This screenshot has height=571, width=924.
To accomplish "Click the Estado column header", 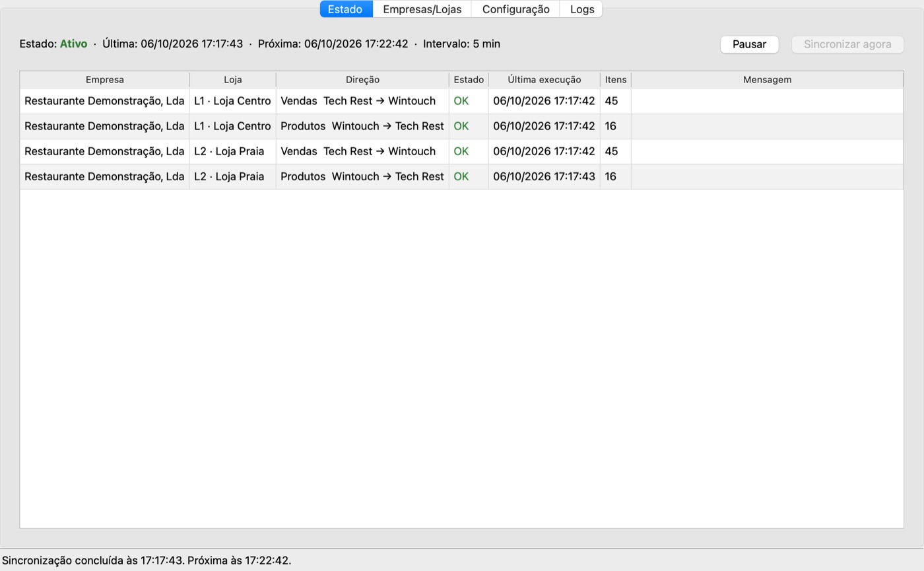I will click(x=469, y=80).
